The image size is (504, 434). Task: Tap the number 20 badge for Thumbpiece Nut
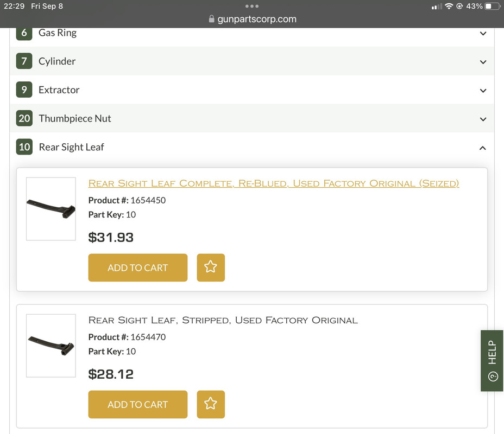24,118
